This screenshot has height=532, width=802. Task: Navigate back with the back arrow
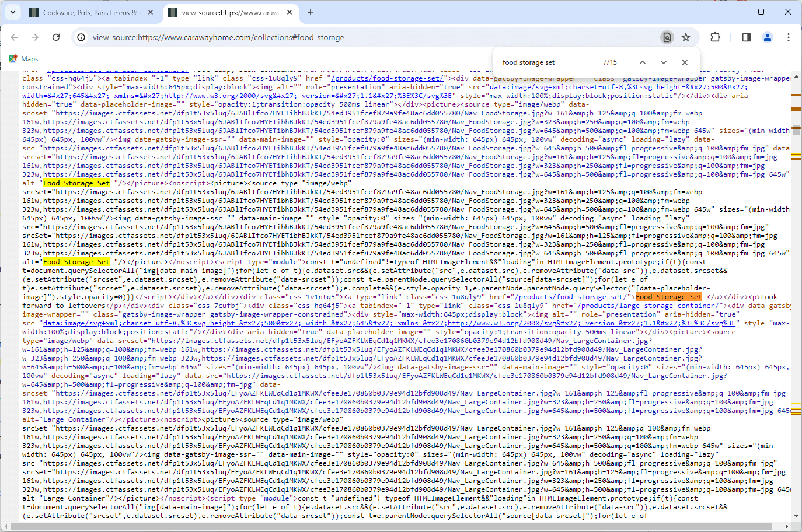[x=14, y=37]
